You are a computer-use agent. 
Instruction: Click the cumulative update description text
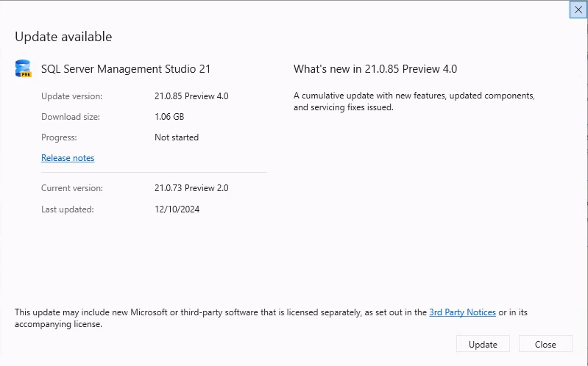tap(414, 101)
